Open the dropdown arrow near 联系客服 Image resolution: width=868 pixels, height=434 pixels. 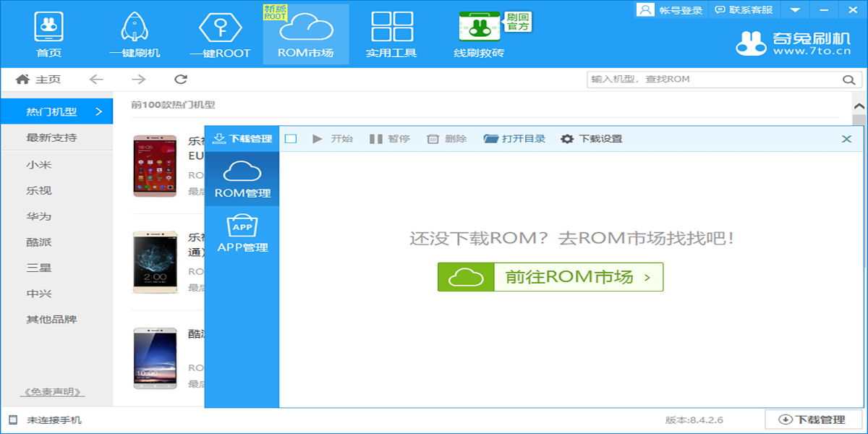point(796,10)
